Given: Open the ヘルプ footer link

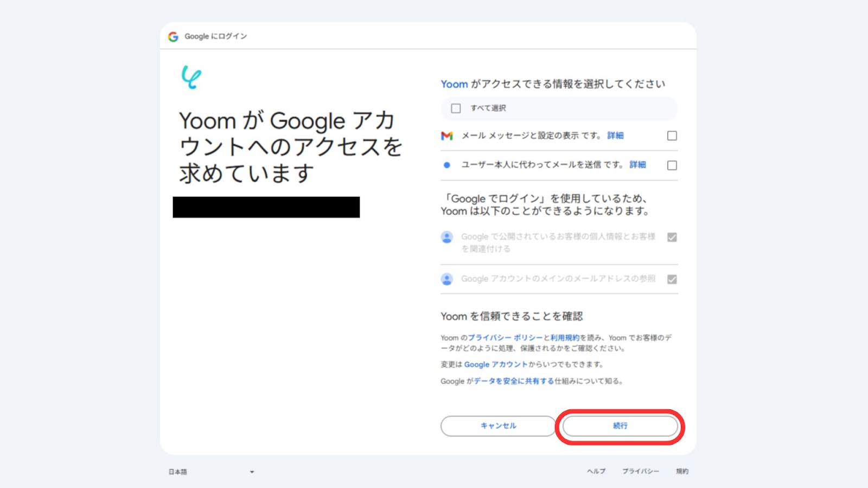Looking at the screenshot, I should coord(596,471).
